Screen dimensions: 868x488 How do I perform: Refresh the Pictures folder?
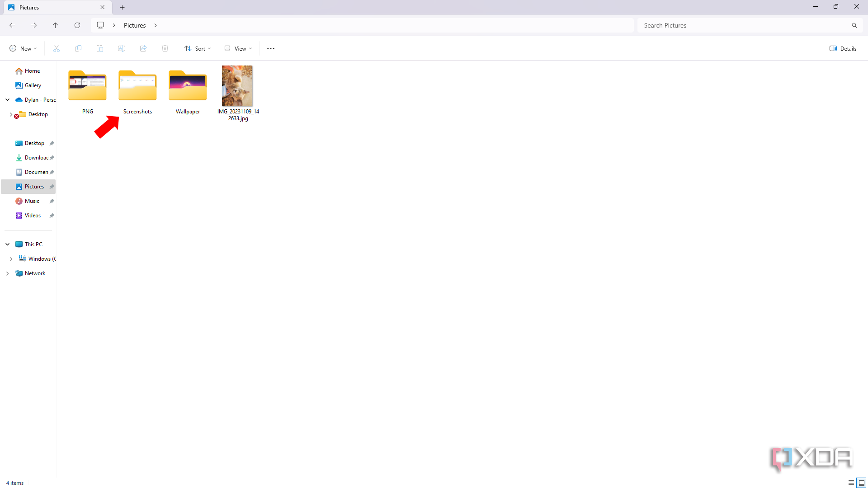point(77,25)
